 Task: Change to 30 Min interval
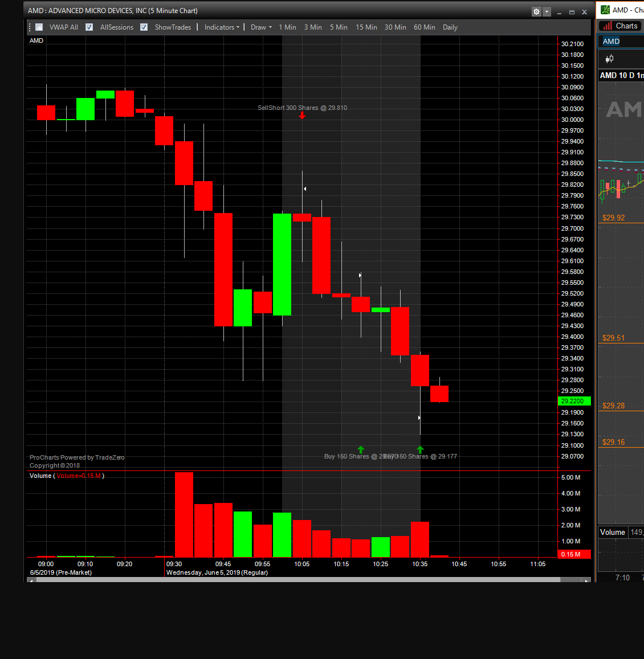point(396,27)
